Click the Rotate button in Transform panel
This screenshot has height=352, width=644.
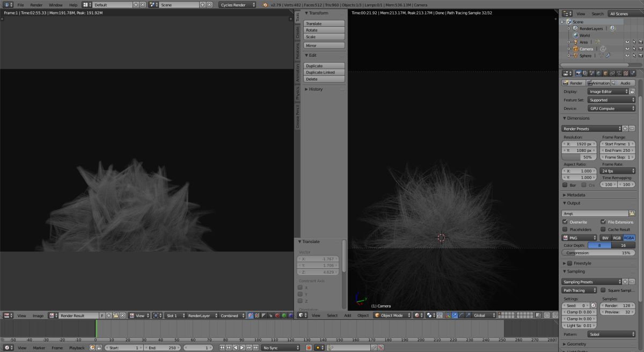pos(324,30)
